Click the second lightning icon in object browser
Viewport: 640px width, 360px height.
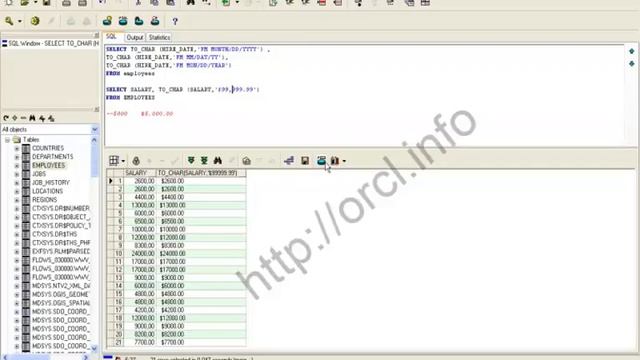point(51,118)
